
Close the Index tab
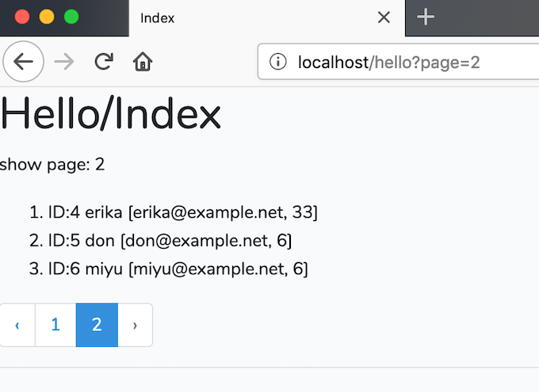(384, 17)
